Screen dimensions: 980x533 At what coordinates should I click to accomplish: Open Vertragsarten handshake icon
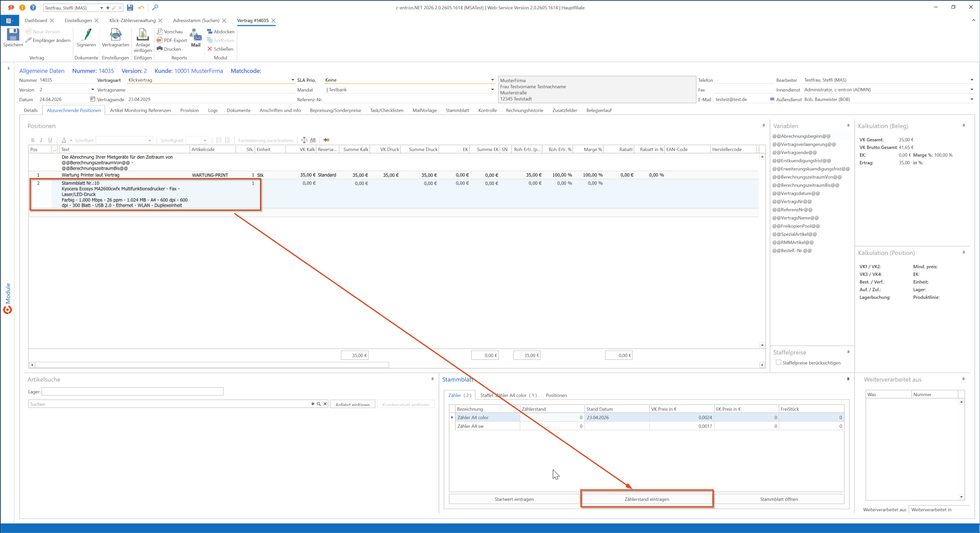click(115, 35)
